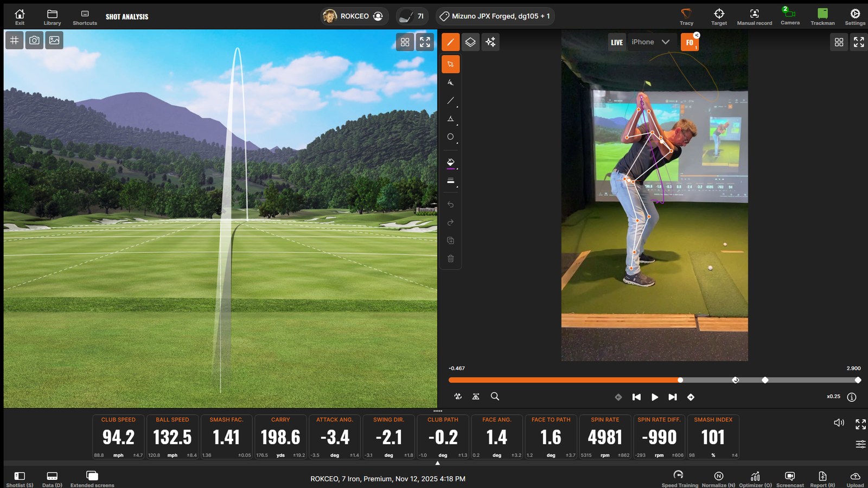868x488 pixels.
Task: Open the Library folder
Action: point(52,16)
